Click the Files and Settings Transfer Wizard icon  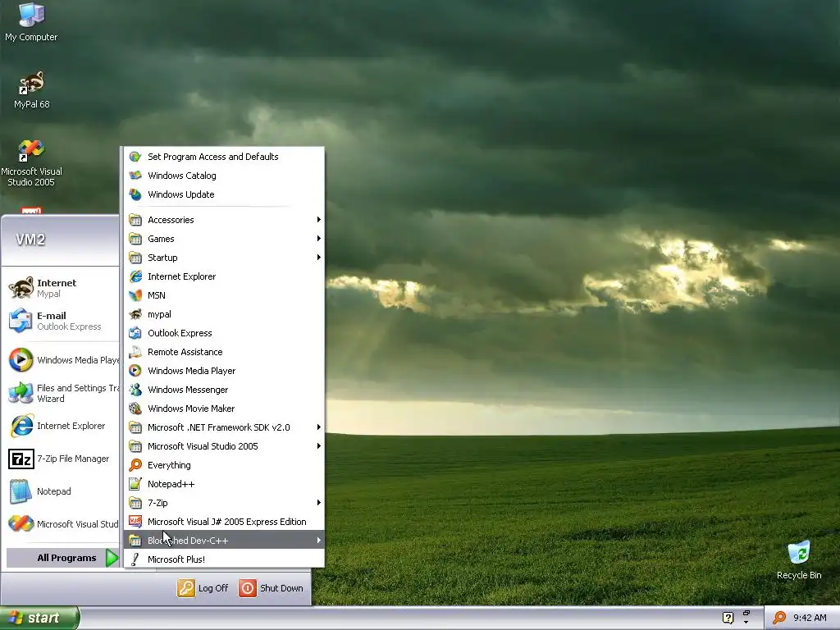point(21,393)
